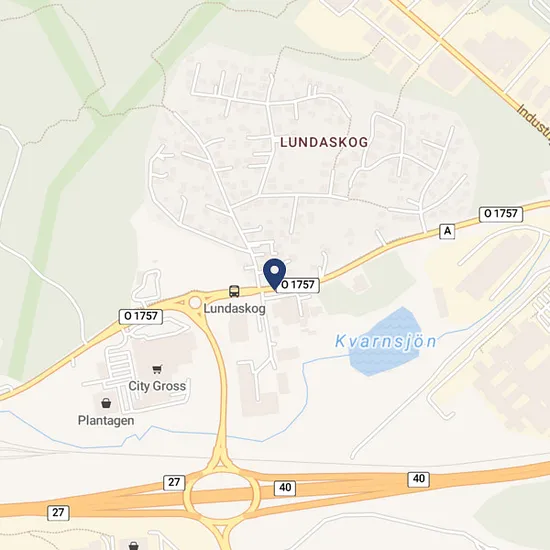
Task: Click the Plantagen shopping basket icon
Action: (x=106, y=403)
